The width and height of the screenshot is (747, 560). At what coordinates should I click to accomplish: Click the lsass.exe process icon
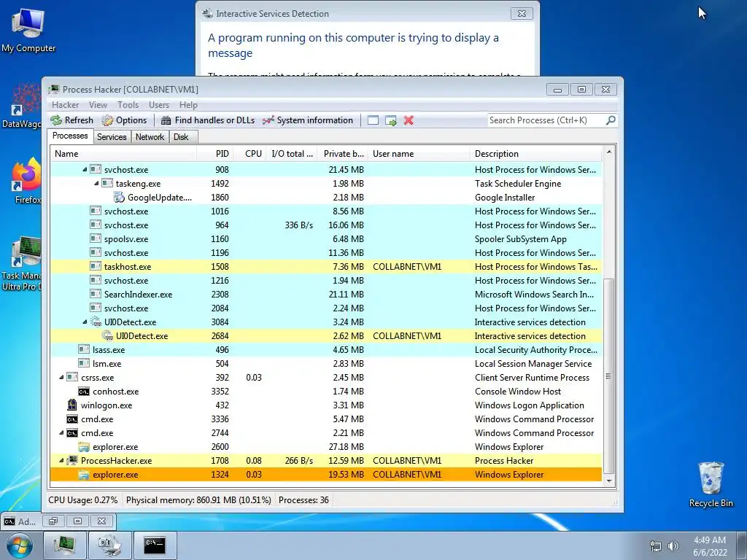coord(84,349)
